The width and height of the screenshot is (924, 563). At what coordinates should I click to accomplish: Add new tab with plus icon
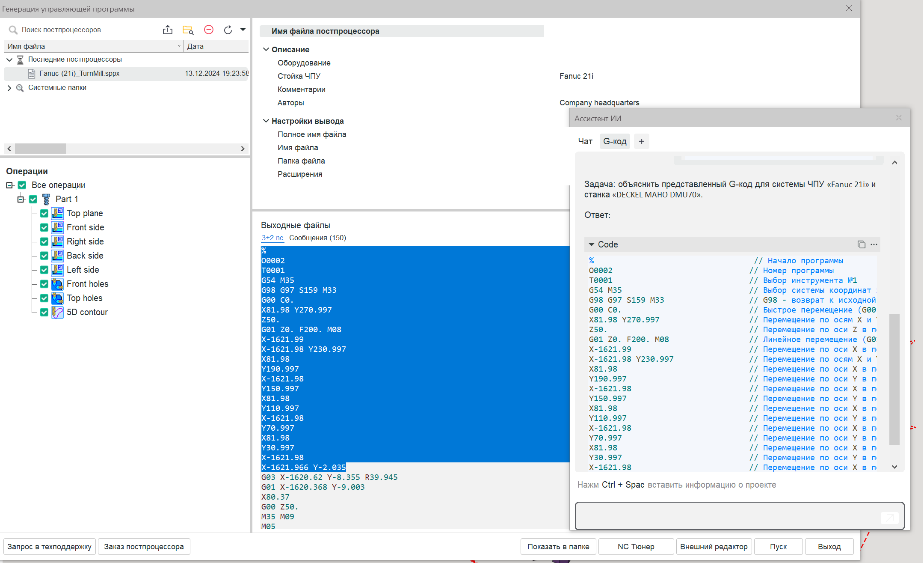(x=641, y=141)
